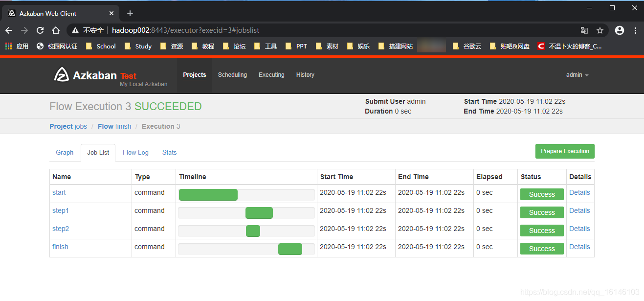Click the Success status of step2
This screenshot has width=644, height=301.
542,231
